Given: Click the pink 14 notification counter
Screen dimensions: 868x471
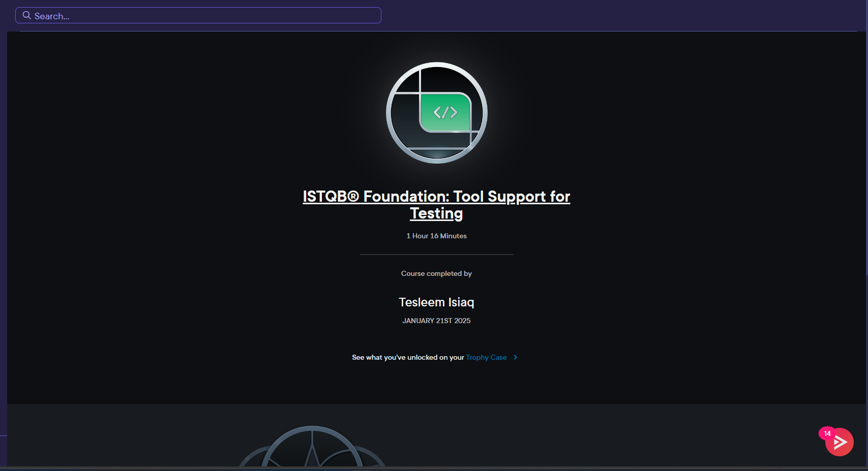Looking at the screenshot, I should (x=827, y=433).
